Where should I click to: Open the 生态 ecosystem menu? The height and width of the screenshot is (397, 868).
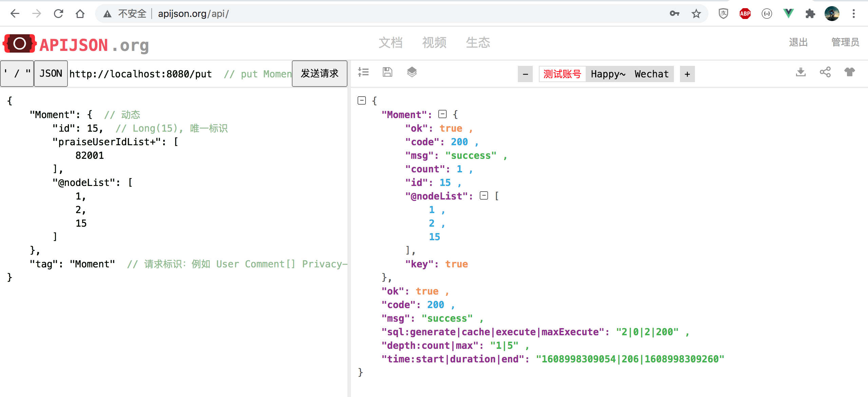[478, 43]
